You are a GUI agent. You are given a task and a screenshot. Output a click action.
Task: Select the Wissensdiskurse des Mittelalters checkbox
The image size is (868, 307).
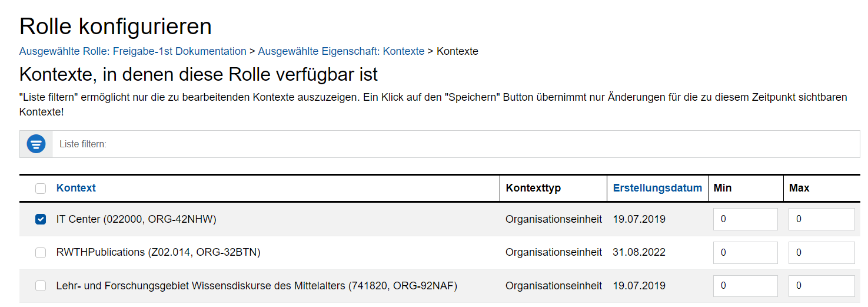pyautogui.click(x=41, y=286)
